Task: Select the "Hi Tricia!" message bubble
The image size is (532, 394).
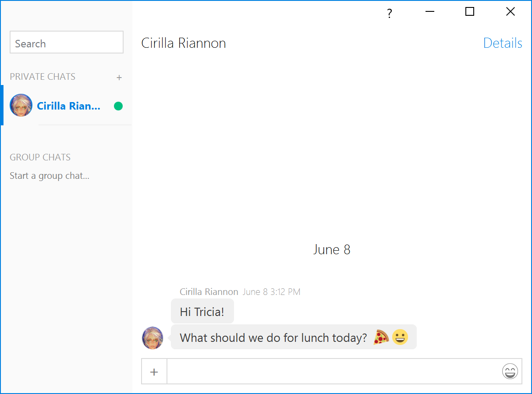Action: pyautogui.click(x=202, y=312)
